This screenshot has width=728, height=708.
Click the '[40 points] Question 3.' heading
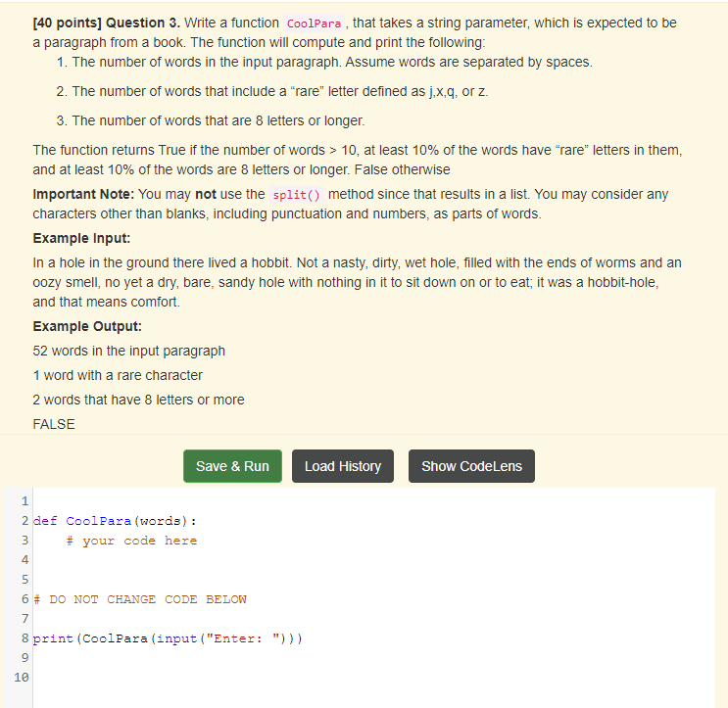(x=107, y=23)
